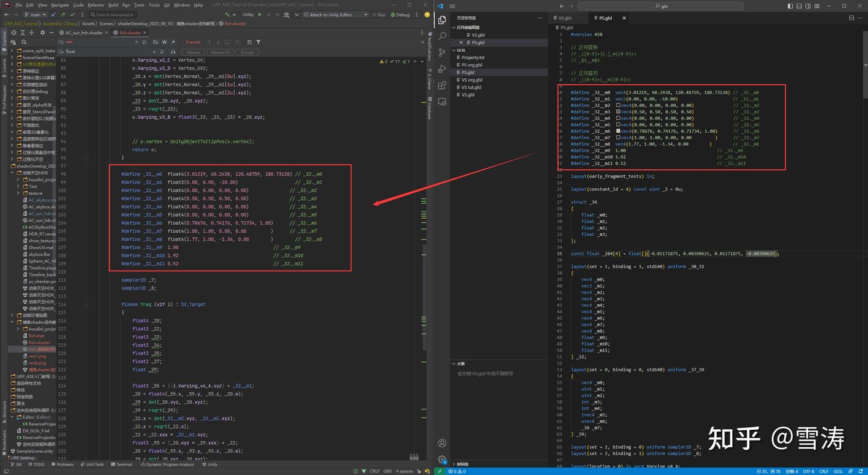This screenshot has width=868, height=475.
Task: Toggle match case (Cc) in the search panel
Action: click(x=156, y=42)
